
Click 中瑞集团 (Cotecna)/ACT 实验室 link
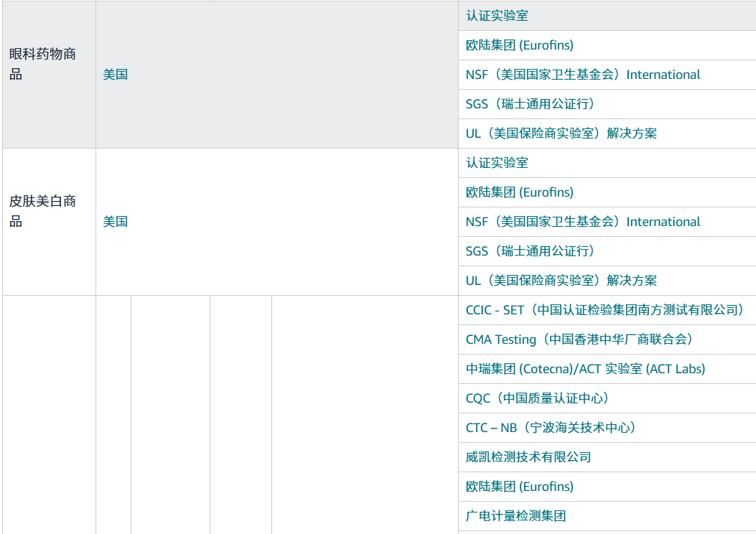(x=585, y=369)
